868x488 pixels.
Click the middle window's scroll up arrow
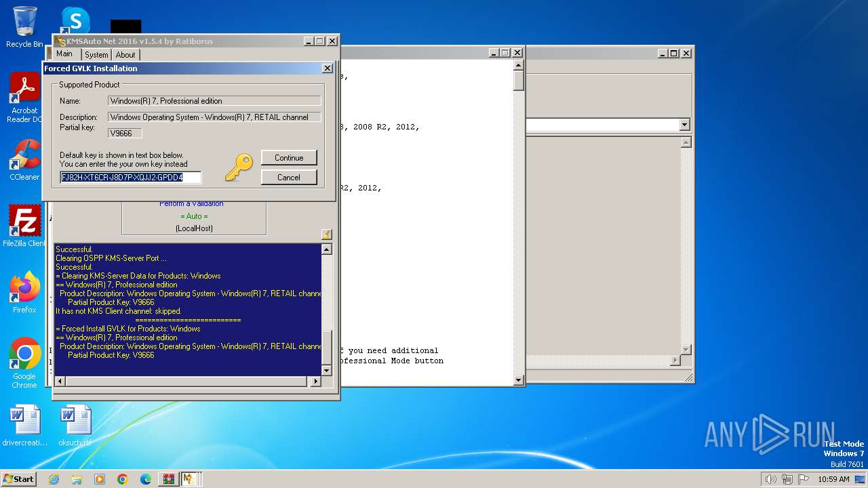(x=519, y=66)
